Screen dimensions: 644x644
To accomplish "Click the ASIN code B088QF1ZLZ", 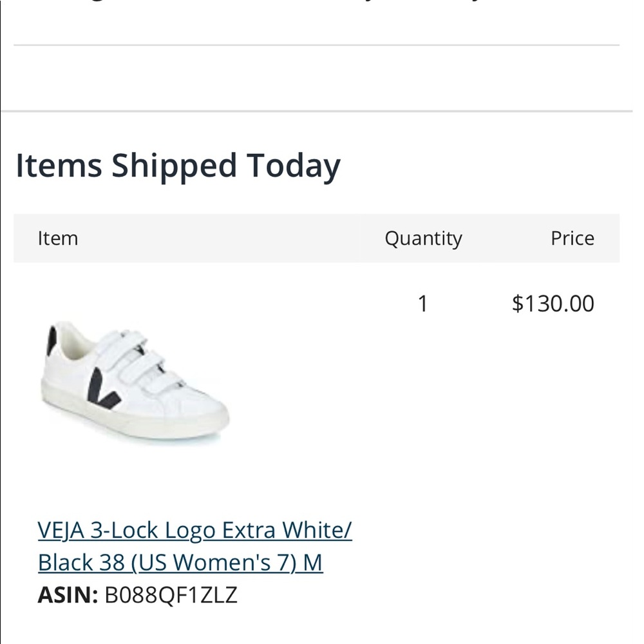I will point(171,594).
